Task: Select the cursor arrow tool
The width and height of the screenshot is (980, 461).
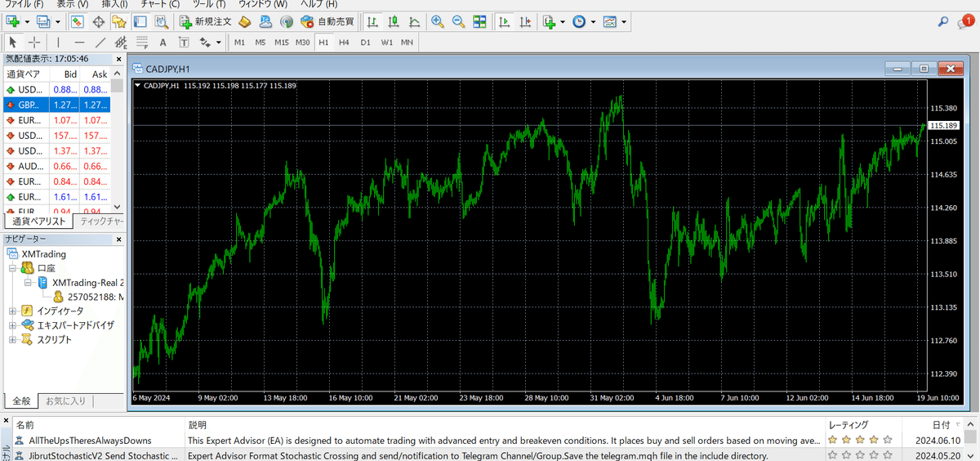Action: point(13,42)
